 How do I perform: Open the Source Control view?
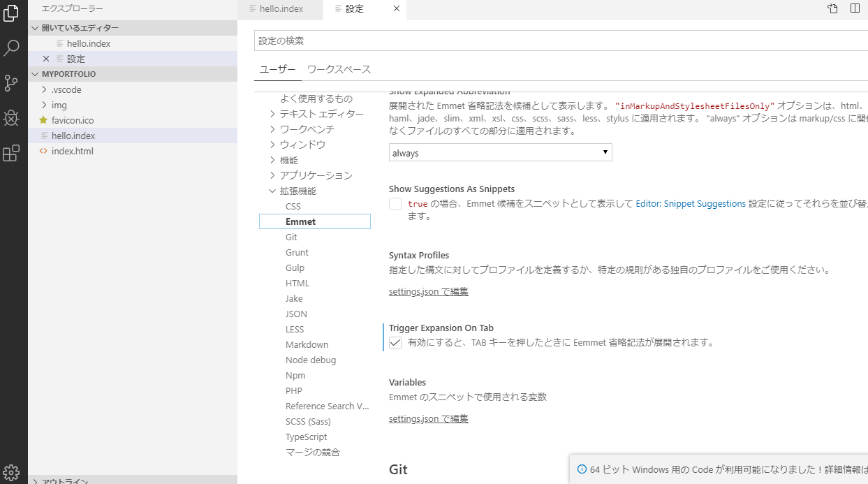click(11, 83)
